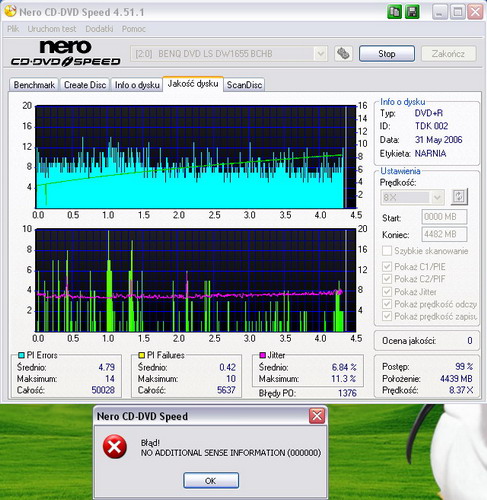Click the date 31 May 2006

pos(438,140)
